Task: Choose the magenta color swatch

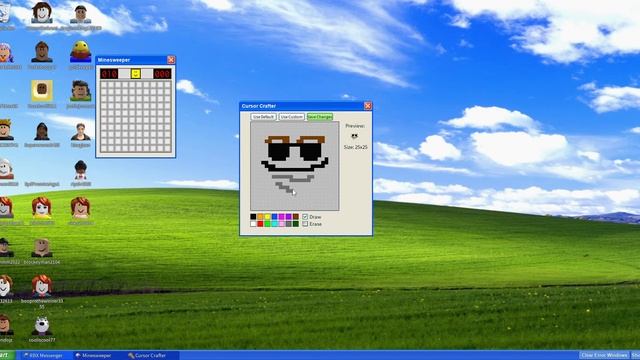Action: pos(282,217)
